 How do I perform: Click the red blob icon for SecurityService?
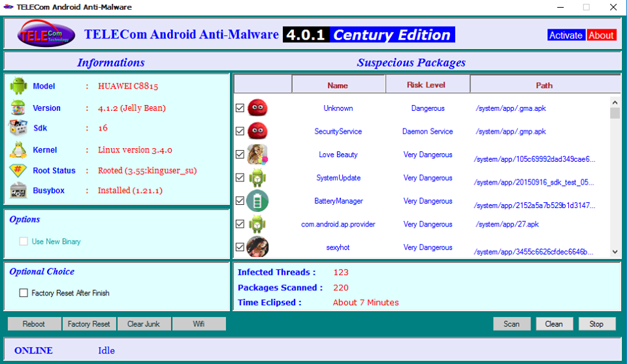(257, 131)
